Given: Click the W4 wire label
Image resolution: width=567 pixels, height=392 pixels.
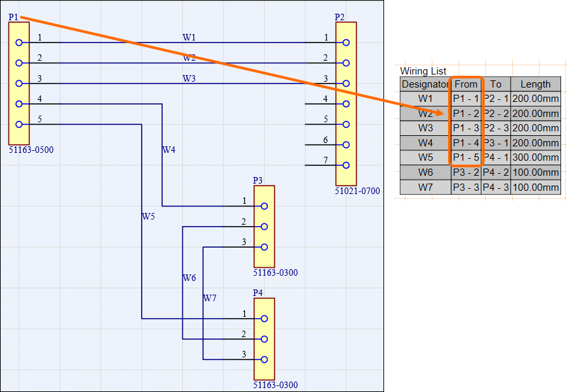Looking at the screenshot, I should [169, 150].
